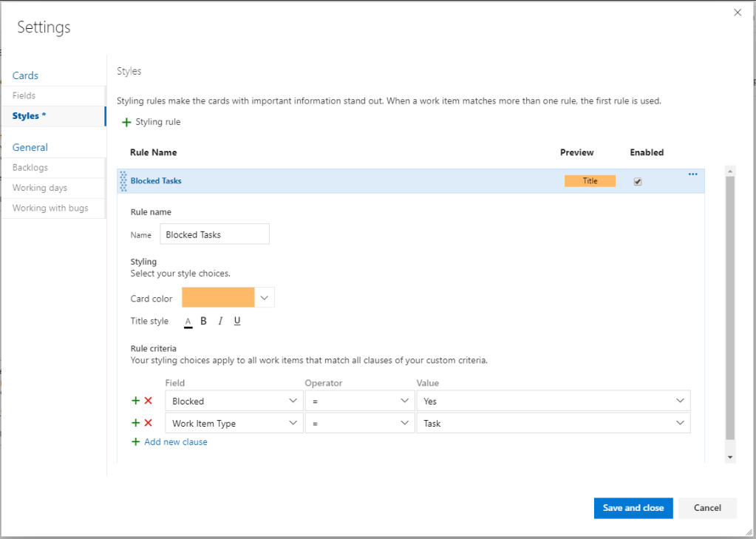The image size is (756, 539).
Task: Open the Blocked Tasks rule ellipsis menu
Action: pyautogui.click(x=692, y=174)
